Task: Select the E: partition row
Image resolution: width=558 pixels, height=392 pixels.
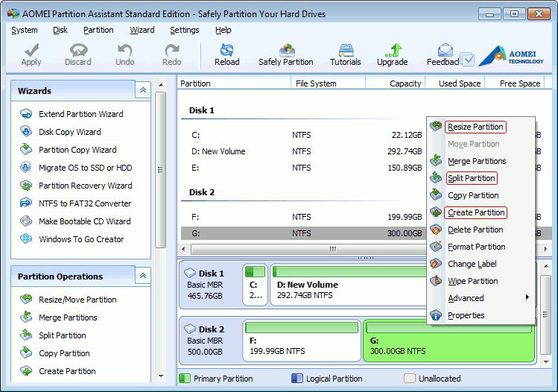Action: (303, 168)
